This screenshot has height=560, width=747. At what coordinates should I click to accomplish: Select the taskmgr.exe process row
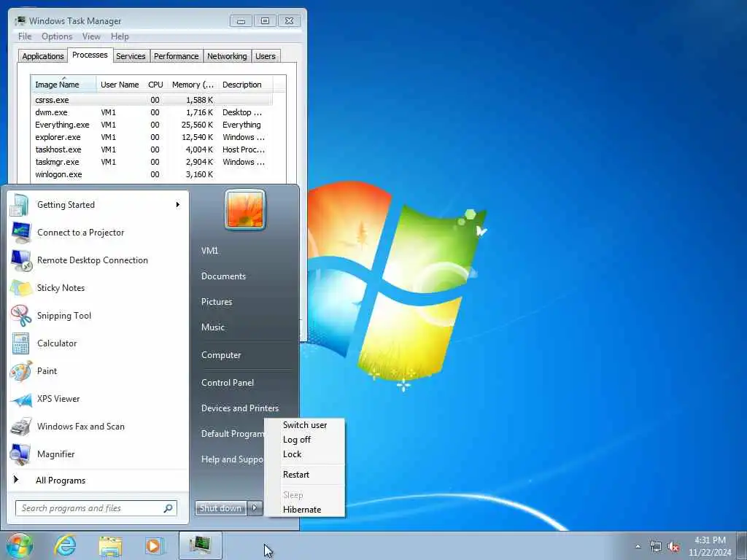coord(152,162)
